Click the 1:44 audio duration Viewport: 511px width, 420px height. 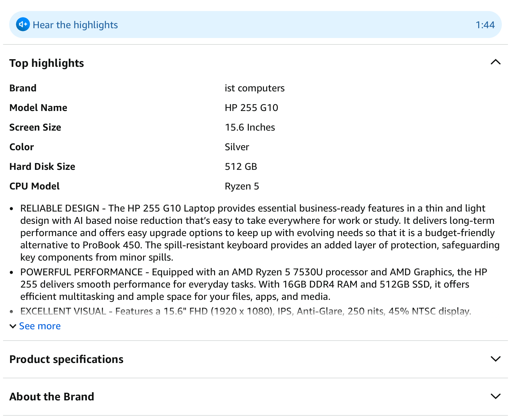pyautogui.click(x=485, y=25)
